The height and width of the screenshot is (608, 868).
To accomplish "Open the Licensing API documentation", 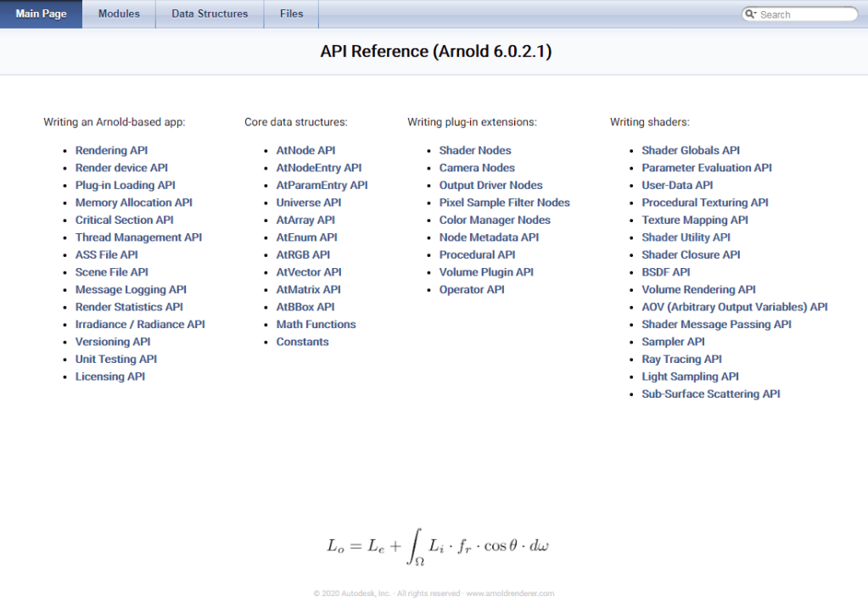I will pos(109,377).
